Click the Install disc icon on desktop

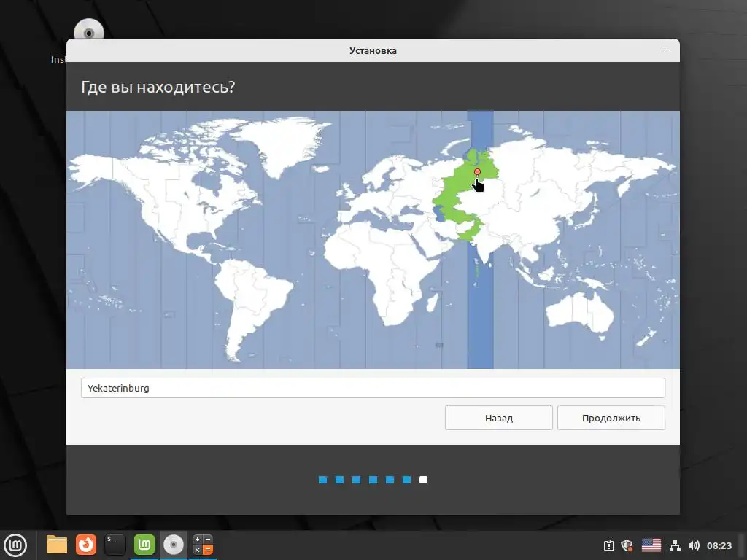click(x=88, y=29)
